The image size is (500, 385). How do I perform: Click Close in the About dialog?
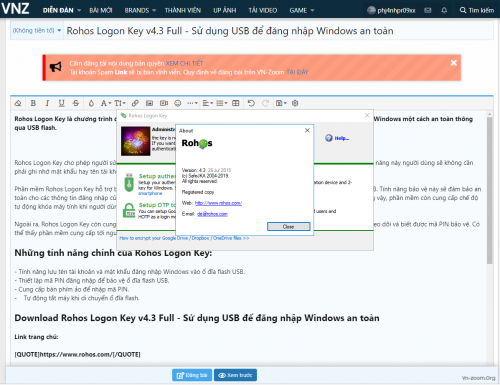click(288, 227)
